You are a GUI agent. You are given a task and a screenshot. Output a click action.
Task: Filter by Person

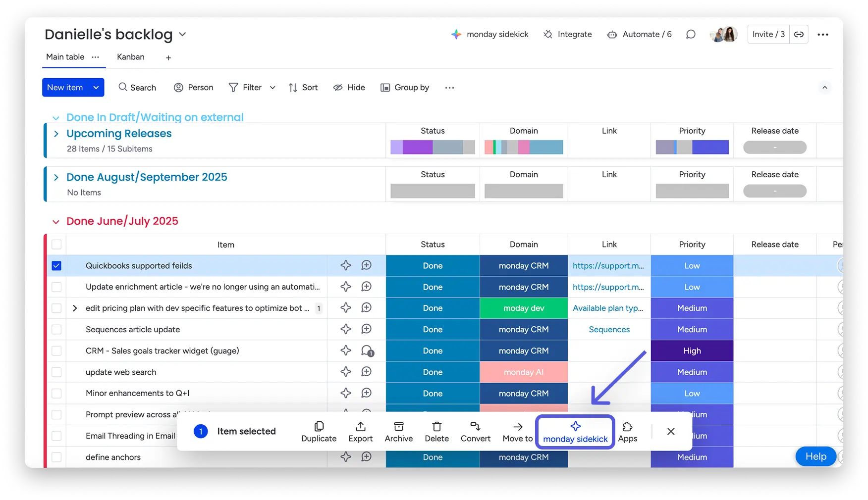click(193, 87)
